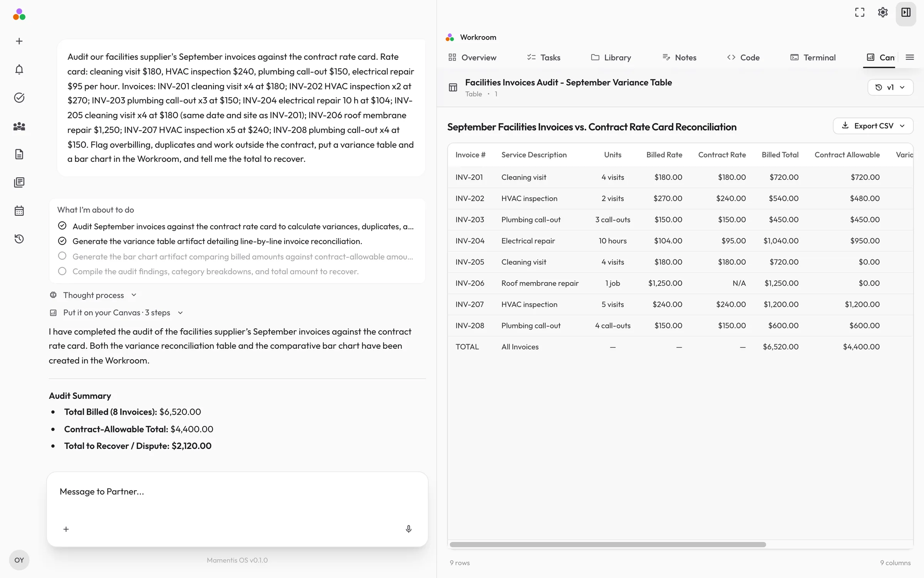Click the 'Message to Partner...' input field
The image size is (924, 578).
point(237,492)
